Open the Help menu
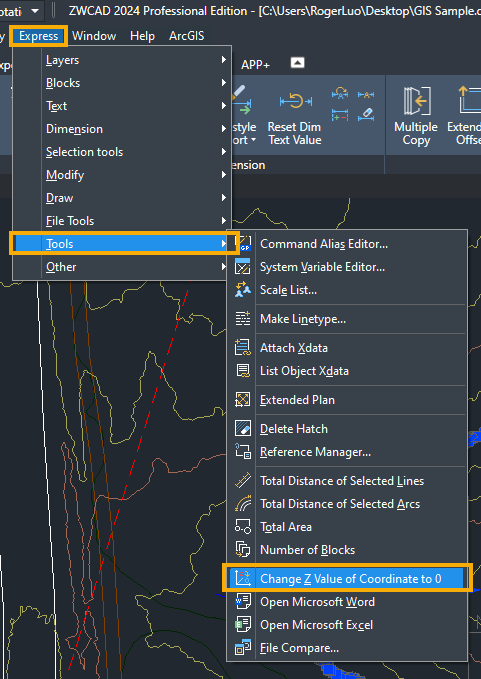Screen dimensions: 481x679 click(142, 36)
